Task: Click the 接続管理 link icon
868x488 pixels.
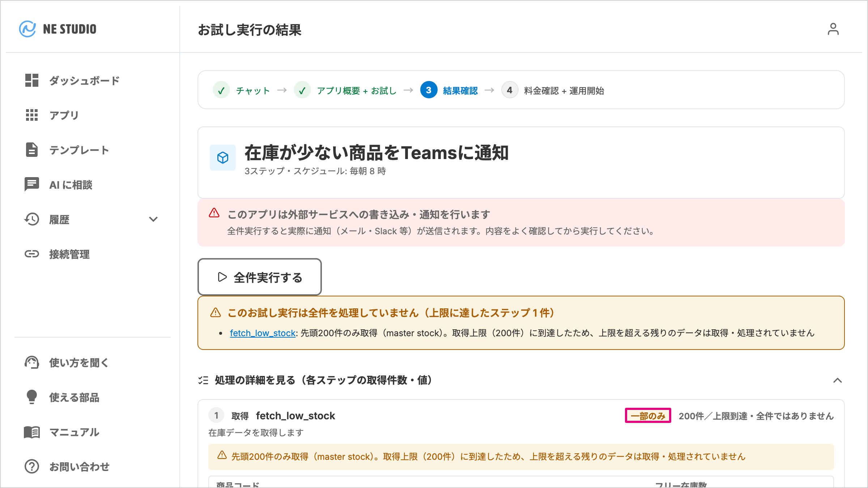Action: (x=32, y=254)
